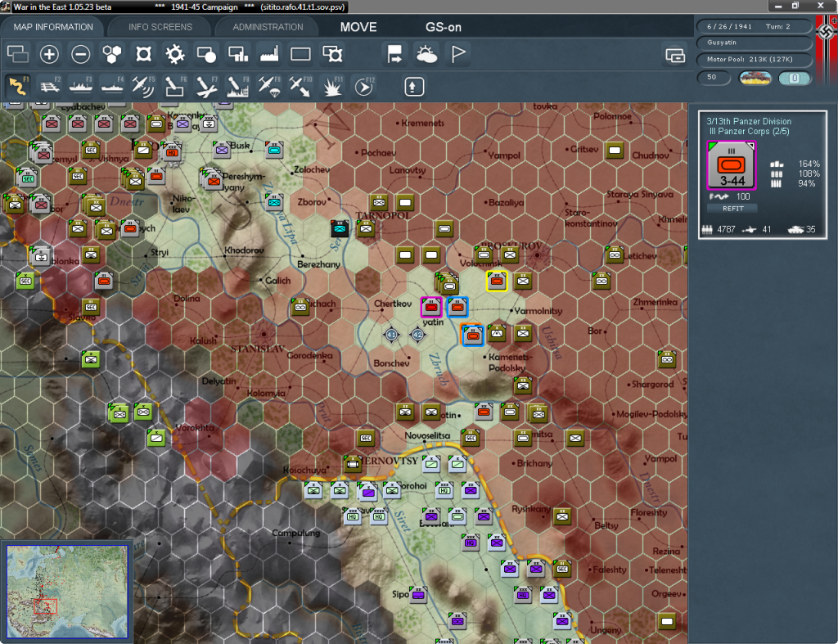This screenshot has height=644, width=838.
Task: Select the F2 rail mode icon
Action: point(50,87)
